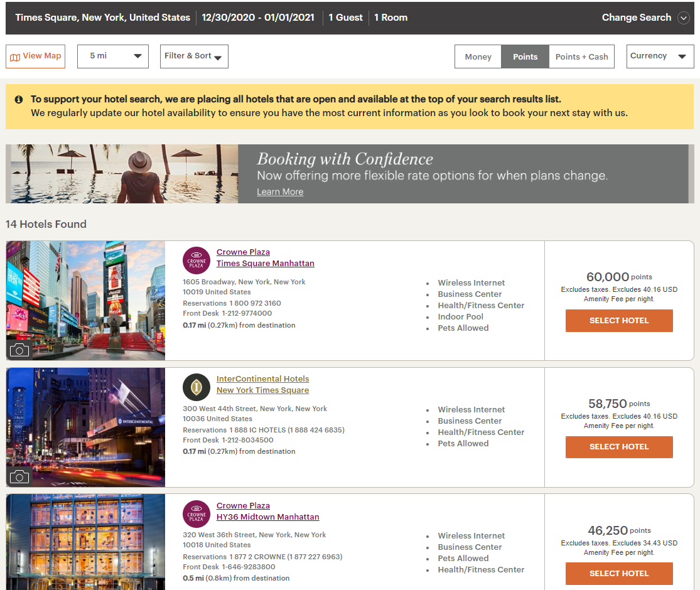This screenshot has height=590, width=700.
Task: Click the 'Indoor Pool' amenity
Action: [460, 317]
